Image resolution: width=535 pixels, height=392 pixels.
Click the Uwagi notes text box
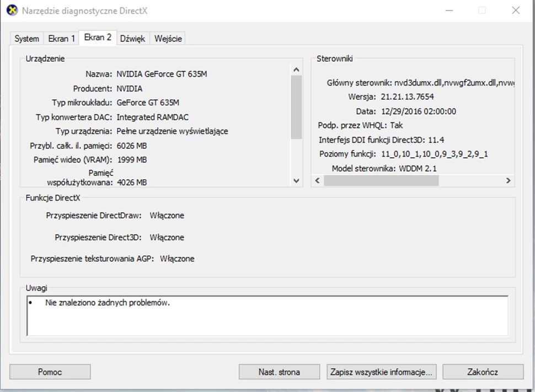(267, 316)
